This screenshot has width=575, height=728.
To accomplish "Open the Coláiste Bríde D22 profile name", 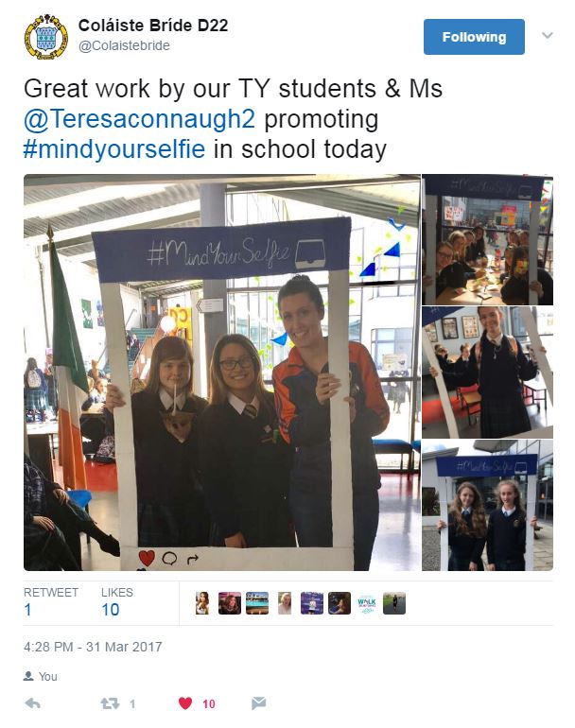I will (153, 26).
